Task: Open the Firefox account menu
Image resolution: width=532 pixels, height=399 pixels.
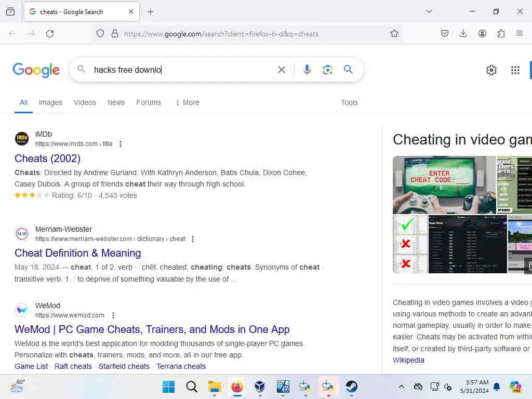Action: tap(482, 33)
